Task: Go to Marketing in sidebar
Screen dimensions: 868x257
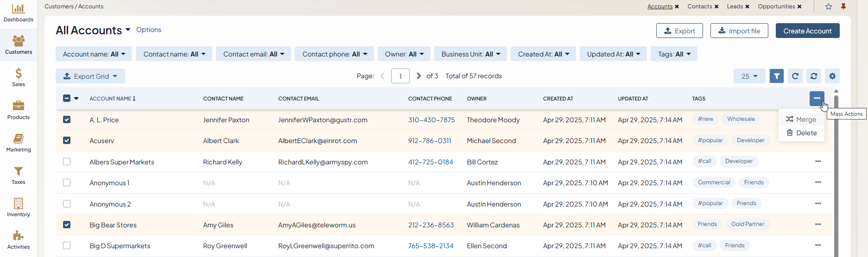Action: 19,143
